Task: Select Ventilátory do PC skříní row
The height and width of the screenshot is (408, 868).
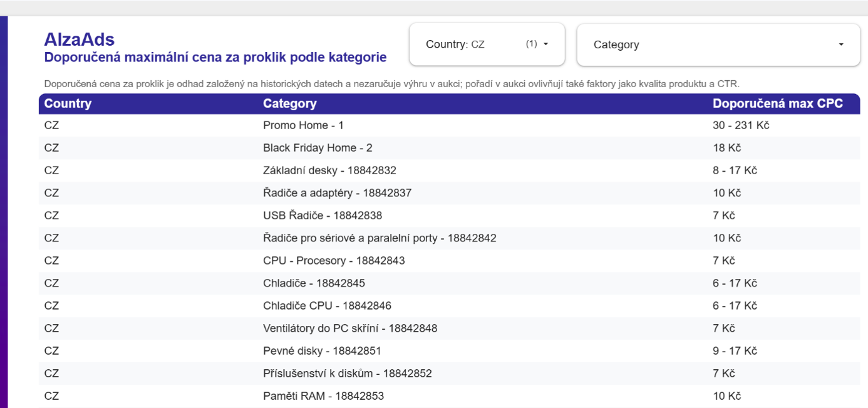Action: (x=449, y=328)
